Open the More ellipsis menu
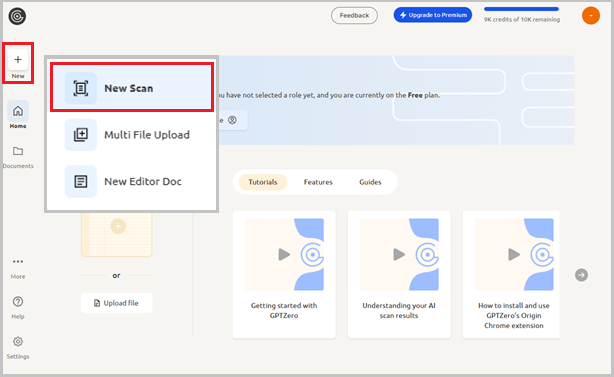614x377 pixels. [18, 262]
